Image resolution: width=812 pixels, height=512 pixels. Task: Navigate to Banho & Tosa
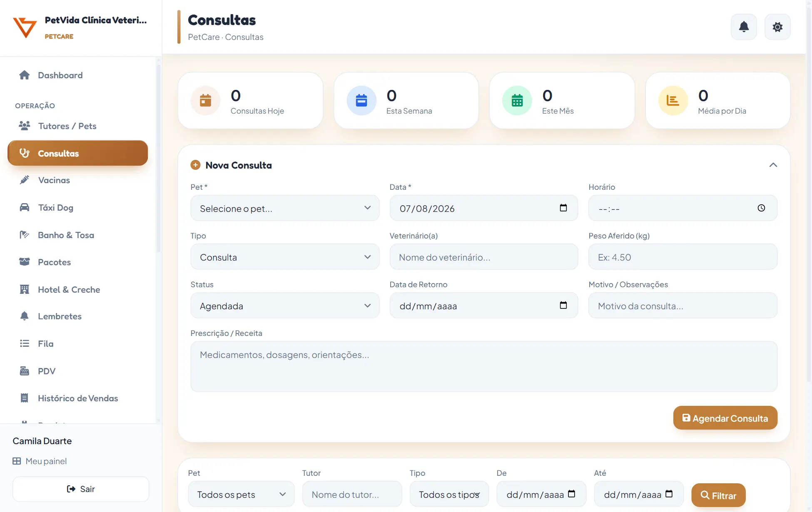(78, 235)
